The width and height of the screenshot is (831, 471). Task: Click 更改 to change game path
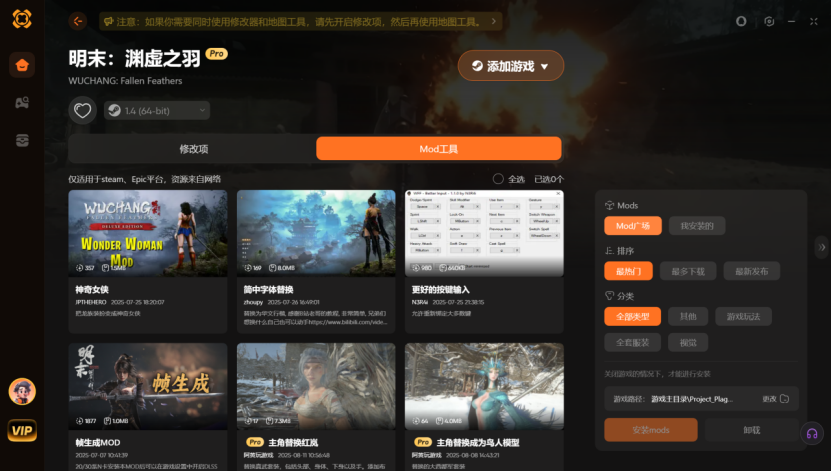(x=775, y=398)
